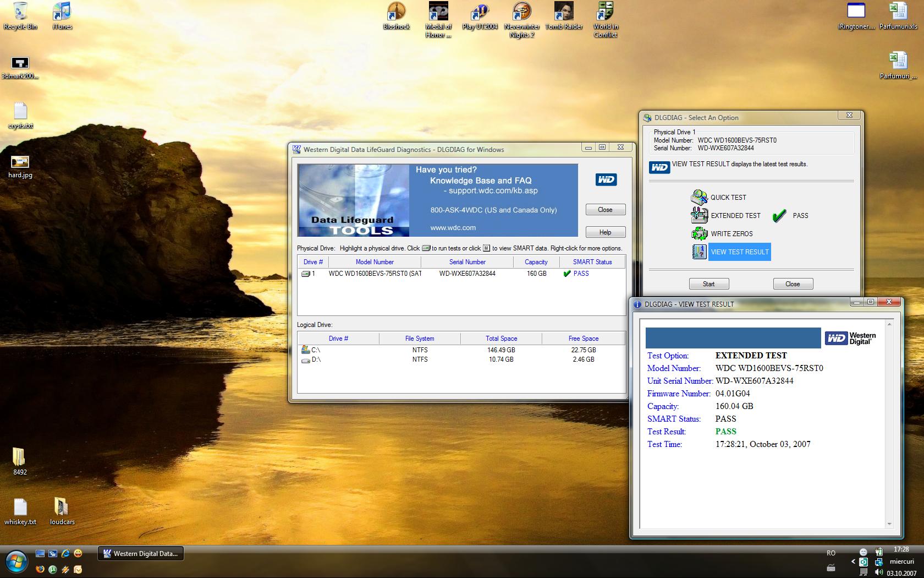Launch Neverwinter Nights 2 shortcut
The width and height of the screenshot is (924, 578).
(522, 19)
